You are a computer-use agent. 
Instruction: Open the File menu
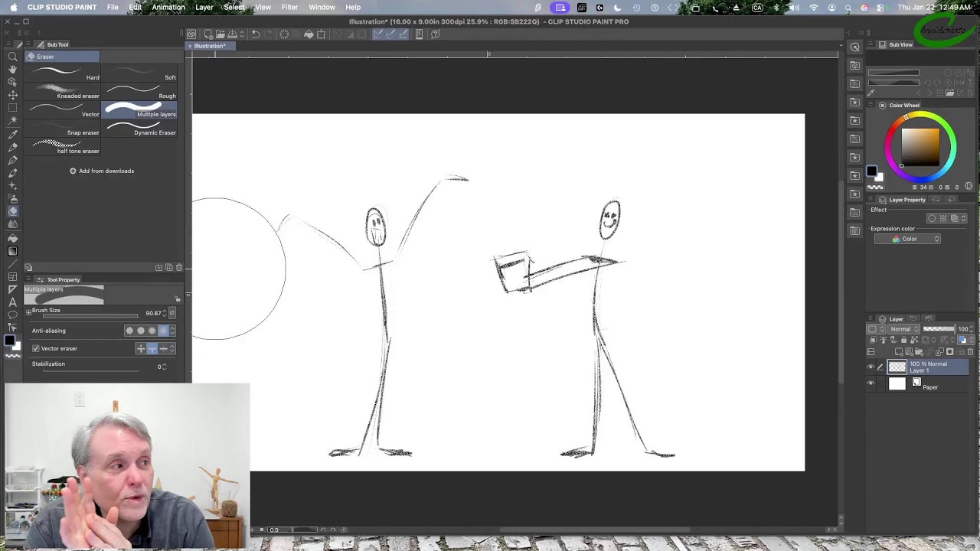(113, 7)
